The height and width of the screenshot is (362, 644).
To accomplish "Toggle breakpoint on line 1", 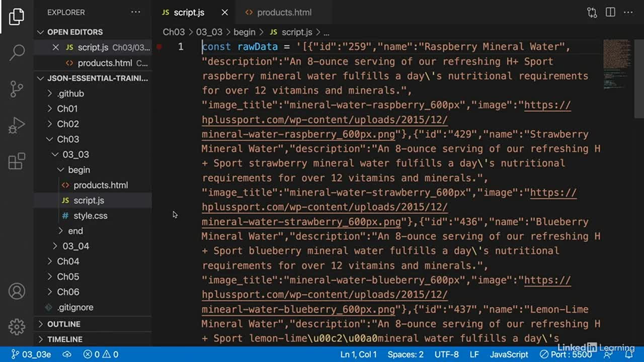I will [159, 47].
